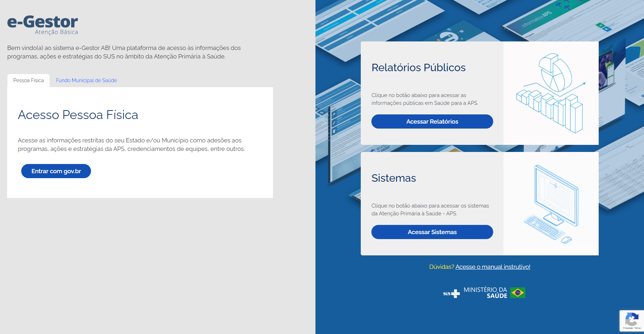Click the e-Gestor logo
This screenshot has width=644, height=334.
point(42,22)
